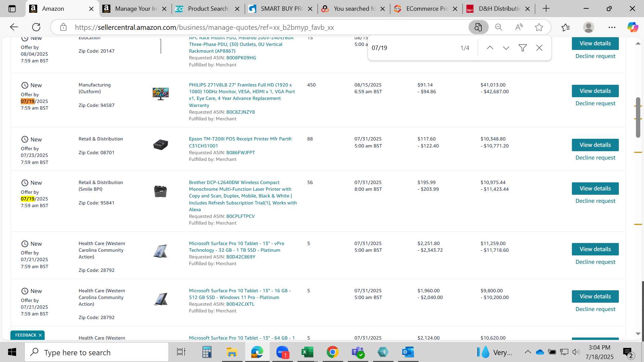This screenshot has height=362, width=644.
Task: Switch to D&H Distributing tab
Action: [x=499, y=9]
